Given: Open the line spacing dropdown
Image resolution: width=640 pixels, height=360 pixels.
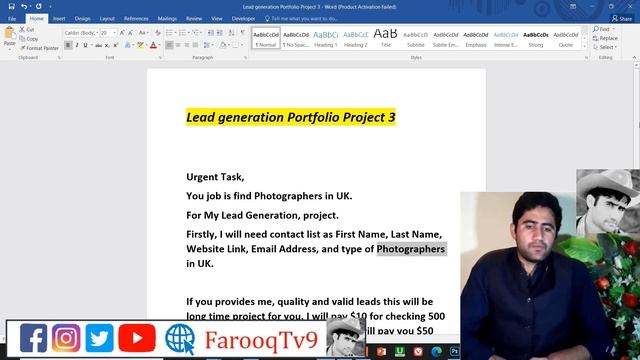Looking at the screenshot, I should point(208,45).
